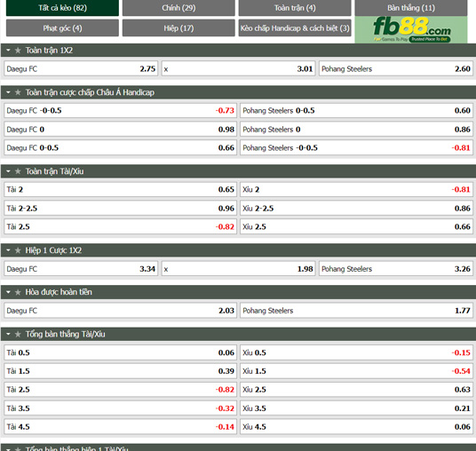Image resolution: width=476 pixels, height=451 pixels.
Task: Bet Daegu FC first half at 3.34
Action: tap(81, 269)
